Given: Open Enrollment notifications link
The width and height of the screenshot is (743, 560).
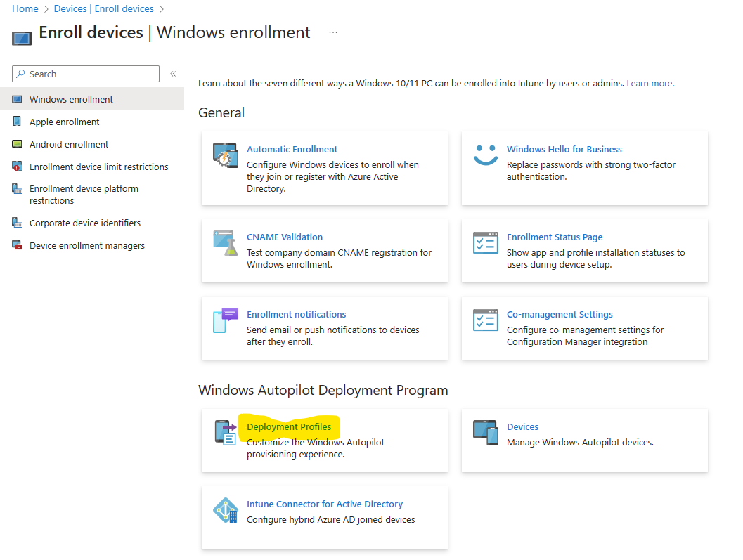Looking at the screenshot, I should (x=296, y=314).
